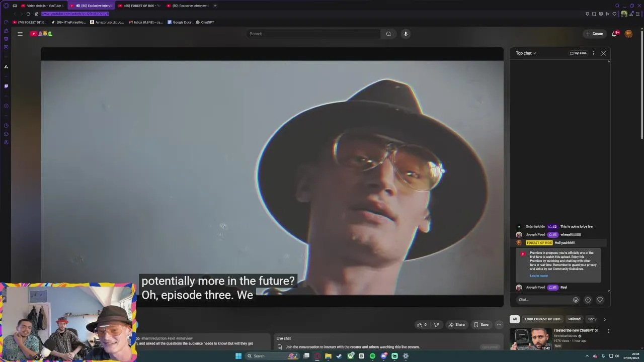
Task: Select the From FOREST OF HOE chip
Action: coord(542,319)
